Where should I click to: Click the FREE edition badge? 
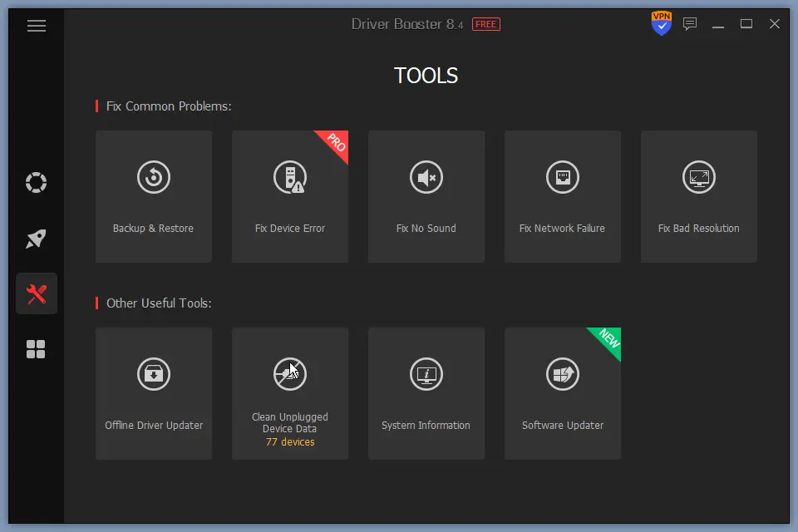point(486,24)
